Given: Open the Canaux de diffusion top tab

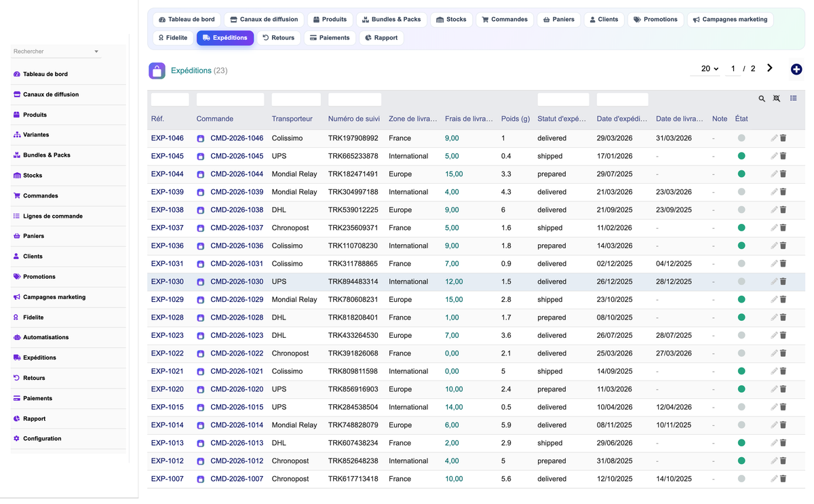Looking at the screenshot, I should [264, 20].
